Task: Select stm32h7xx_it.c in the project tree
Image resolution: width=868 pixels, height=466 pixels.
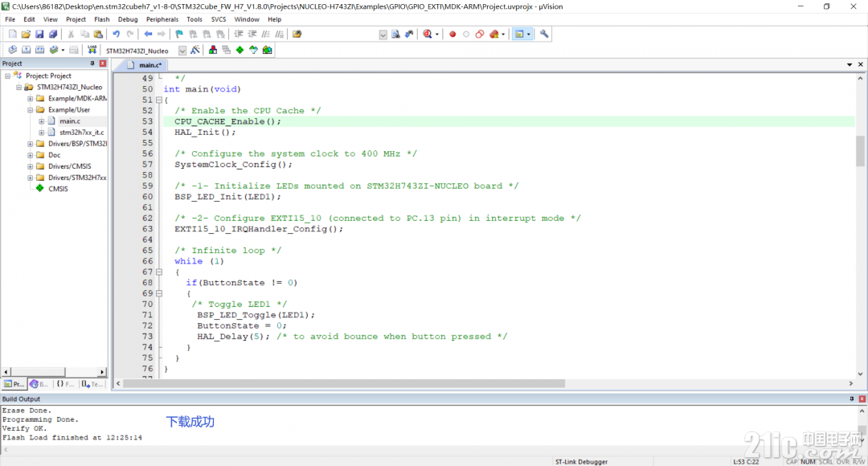Action: pos(81,133)
